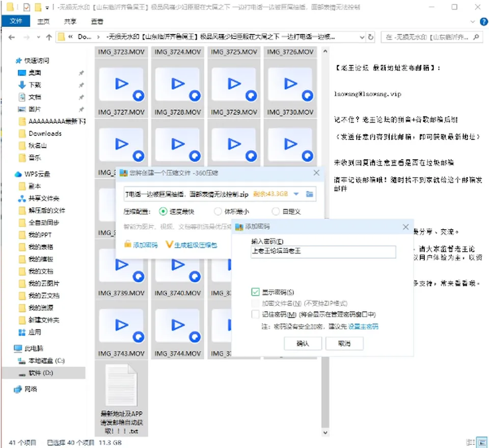
Task: Click the 设置主密码 link
Action: click(x=363, y=326)
